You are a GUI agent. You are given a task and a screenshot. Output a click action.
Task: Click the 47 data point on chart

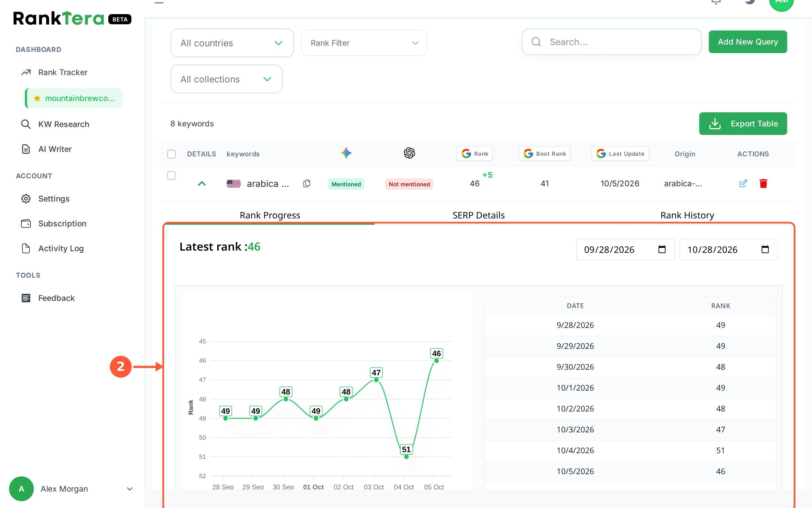point(376,380)
